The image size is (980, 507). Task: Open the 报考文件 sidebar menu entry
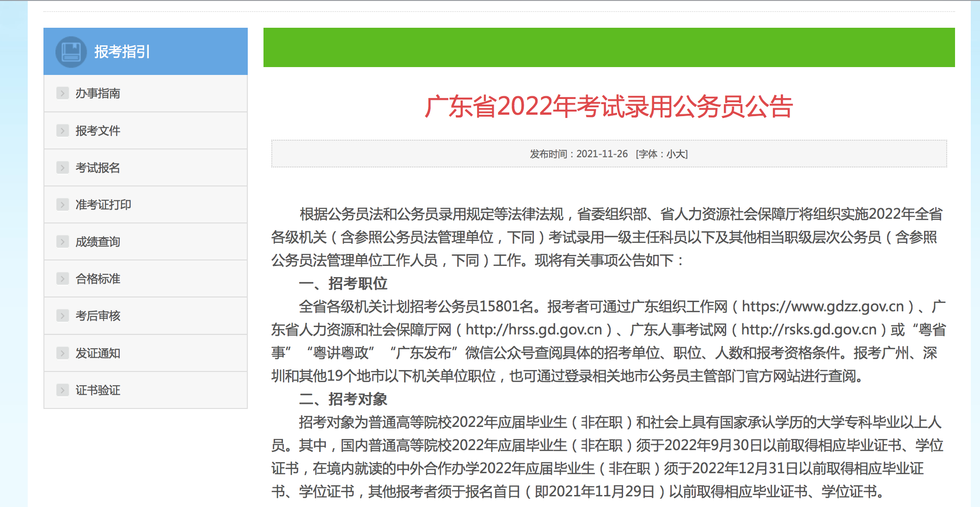point(146,130)
